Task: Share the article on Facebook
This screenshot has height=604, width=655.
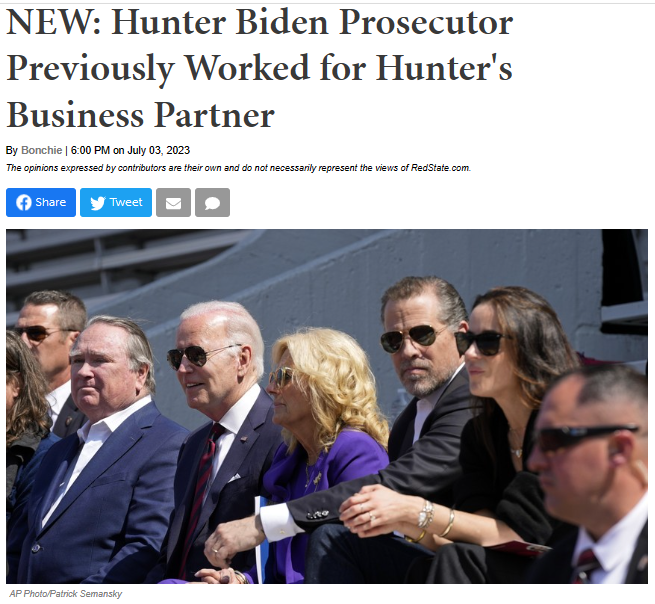Action: (41, 203)
